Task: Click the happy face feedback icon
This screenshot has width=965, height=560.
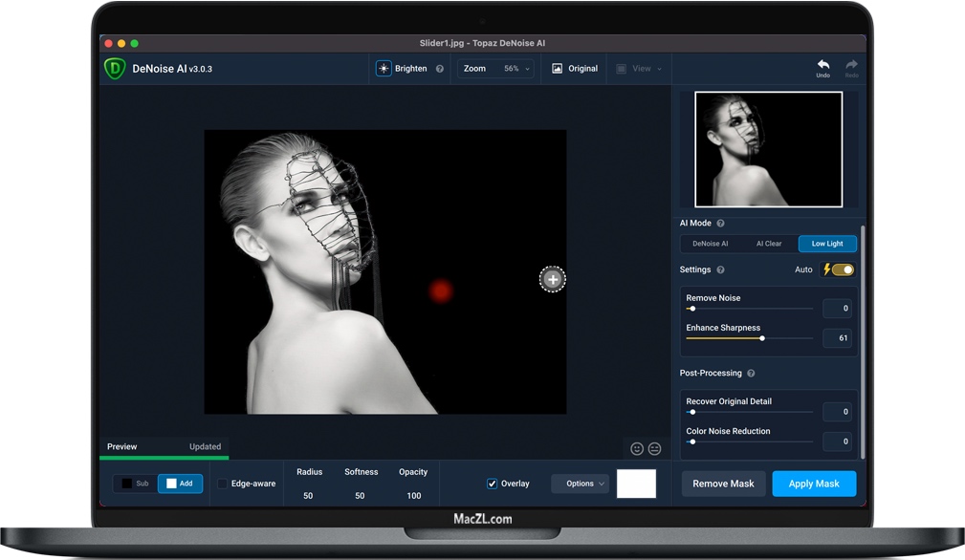Action: point(637,448)
